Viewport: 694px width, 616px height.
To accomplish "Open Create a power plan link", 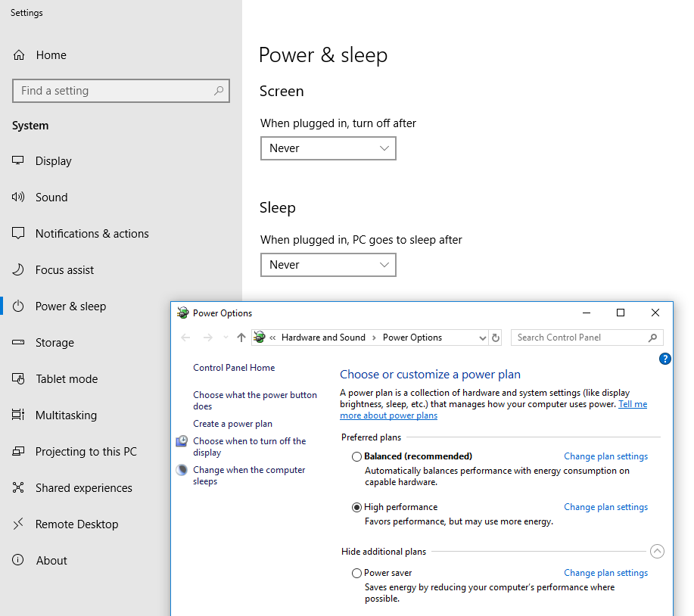I will (232, 424).
